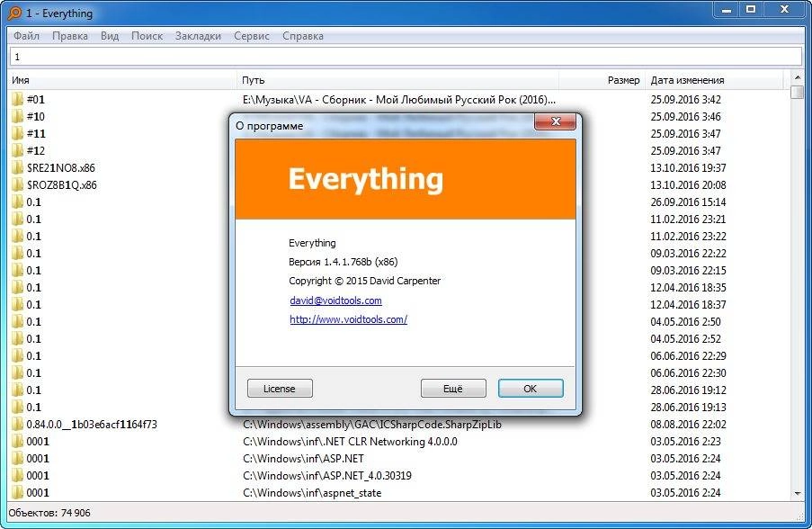Click the date 03.05.2016 2:23
The image size is (812, 529).
tap(685, 442)
